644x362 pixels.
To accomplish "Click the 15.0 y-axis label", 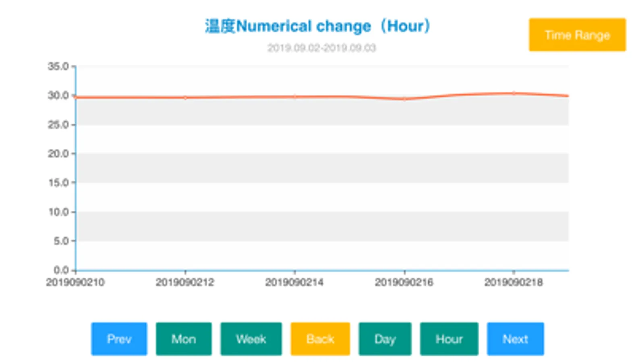I will 58,183.
